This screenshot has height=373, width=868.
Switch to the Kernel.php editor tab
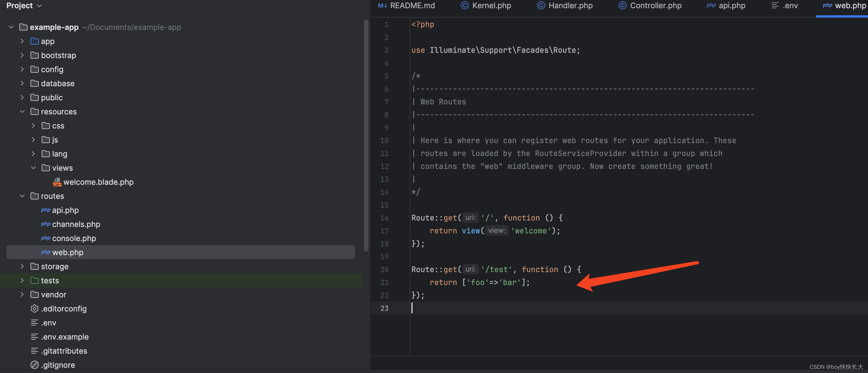tap(486, 6)
